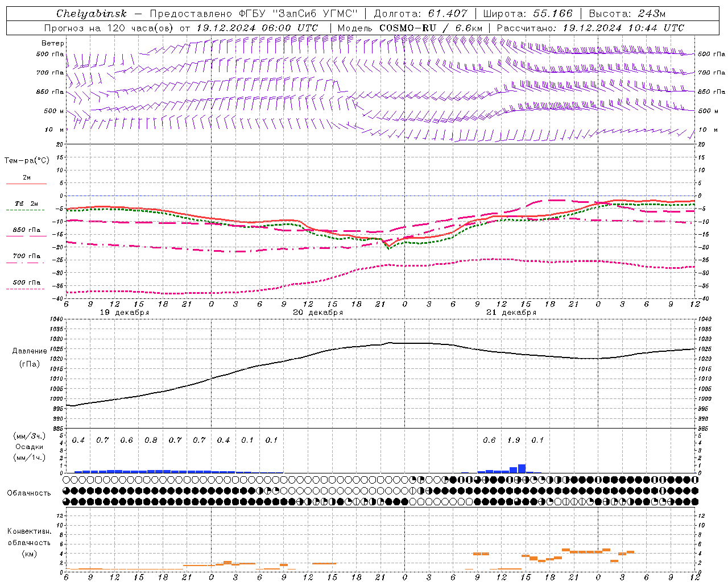Image resolution: width=728 pixels, height=582 pixels.
Task: Select 'Прогноз на 120 часа(ов)' forecast text
Action: pyautogui.click(x=109, y=28)
